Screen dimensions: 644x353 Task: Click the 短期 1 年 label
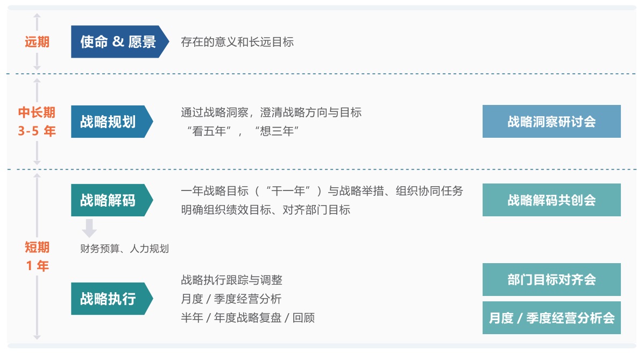[x=37, y=257]
